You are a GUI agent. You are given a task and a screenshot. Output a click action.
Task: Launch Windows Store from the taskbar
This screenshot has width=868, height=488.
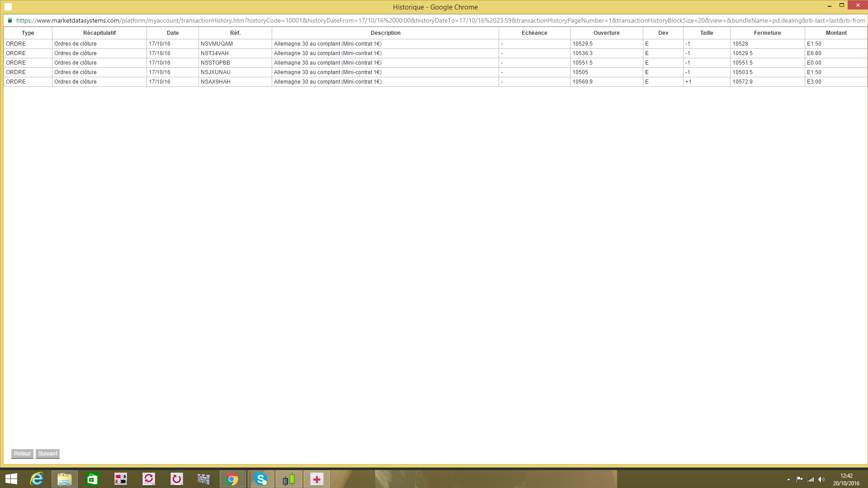point(92,479)
